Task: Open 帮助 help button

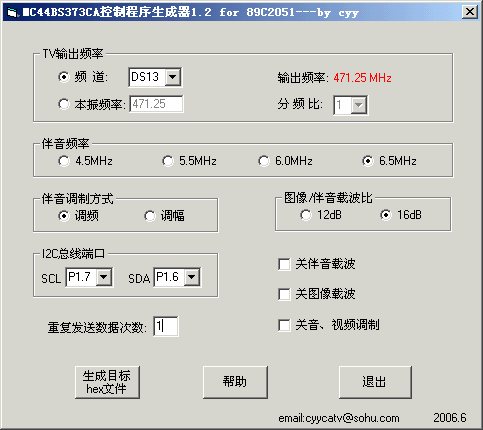Action: tap(235, 382)
